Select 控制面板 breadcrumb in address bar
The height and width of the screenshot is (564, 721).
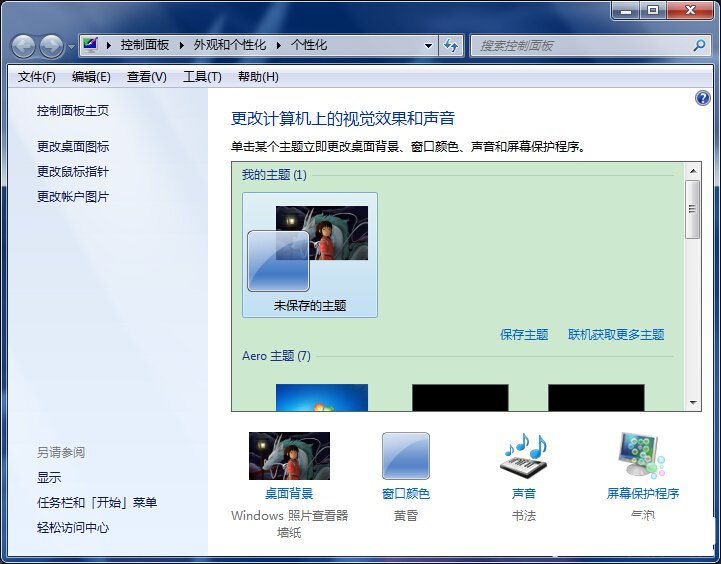(145, 45)
